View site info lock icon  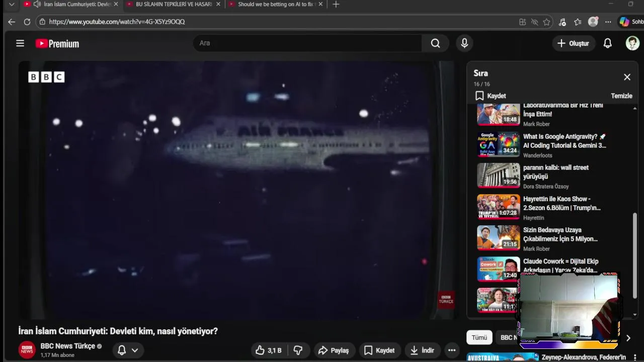pyautogui.click(x=42, y=22)
